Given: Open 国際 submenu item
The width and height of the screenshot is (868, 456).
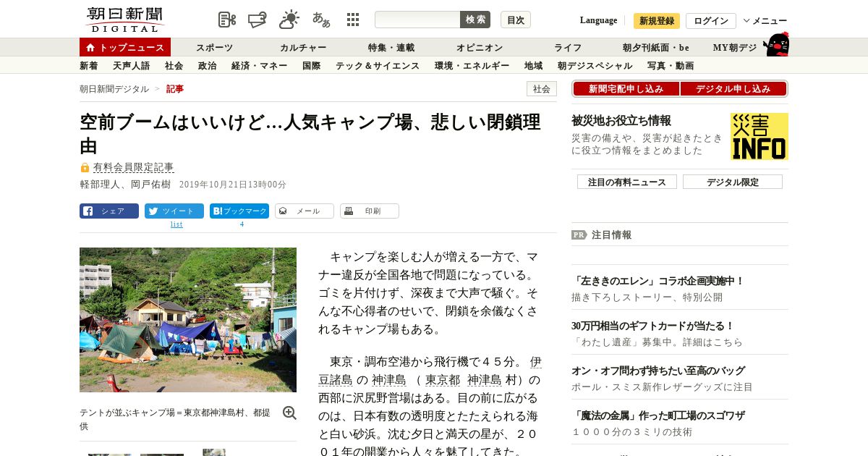Looking at the screenshot, I should [311, 66].
